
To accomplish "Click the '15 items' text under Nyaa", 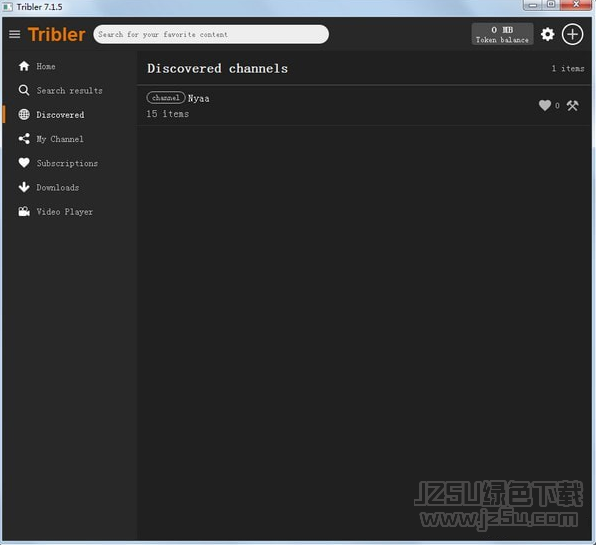I will point(168,114).
